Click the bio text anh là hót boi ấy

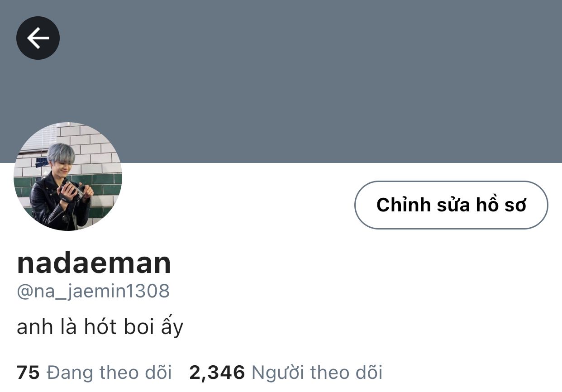pos(100,327)
